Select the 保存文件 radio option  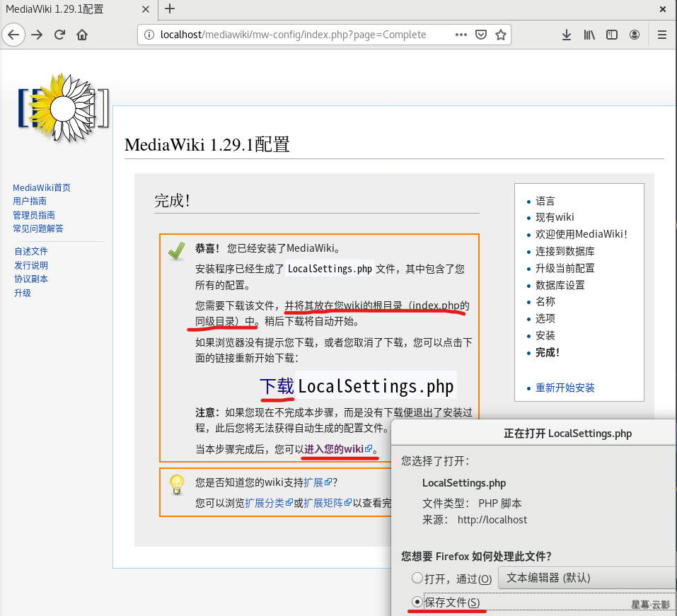(417, 602)
